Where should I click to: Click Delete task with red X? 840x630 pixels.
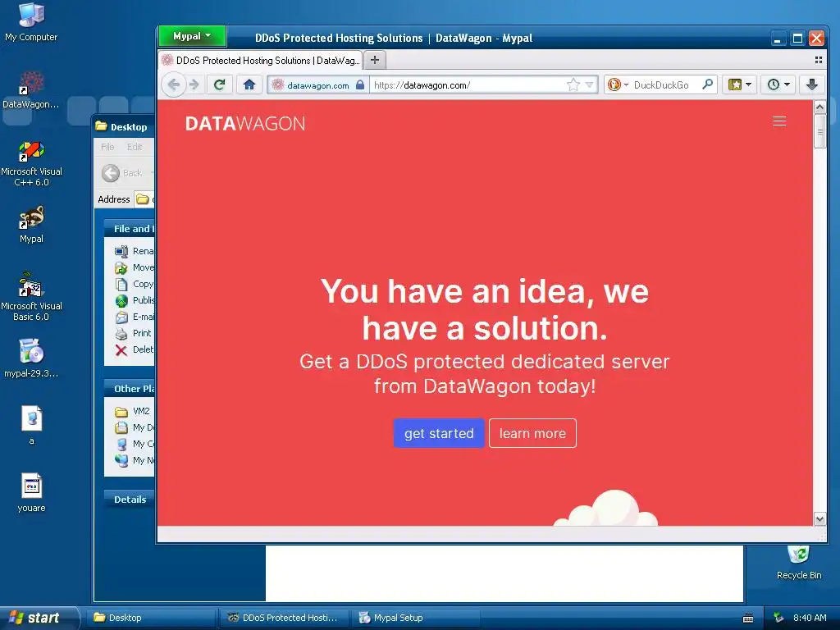point(134,349)
